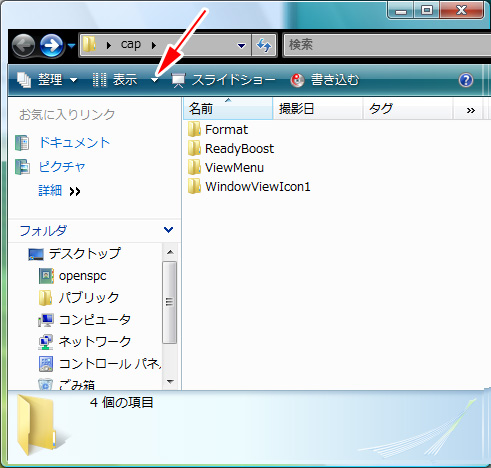This screenshot has width=491, height=468.
Task: Focus the 検索 search box
Action: pos(387,45)
